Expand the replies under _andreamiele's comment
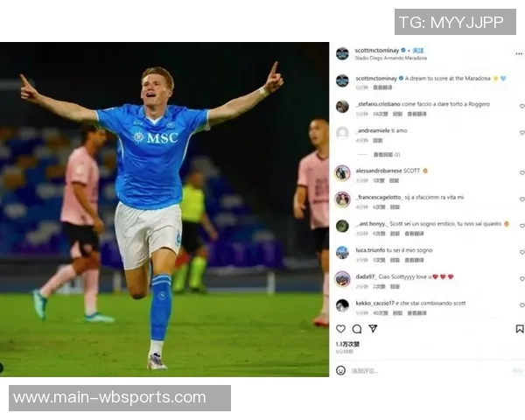 pyautogui.click(x=387, y=154)
